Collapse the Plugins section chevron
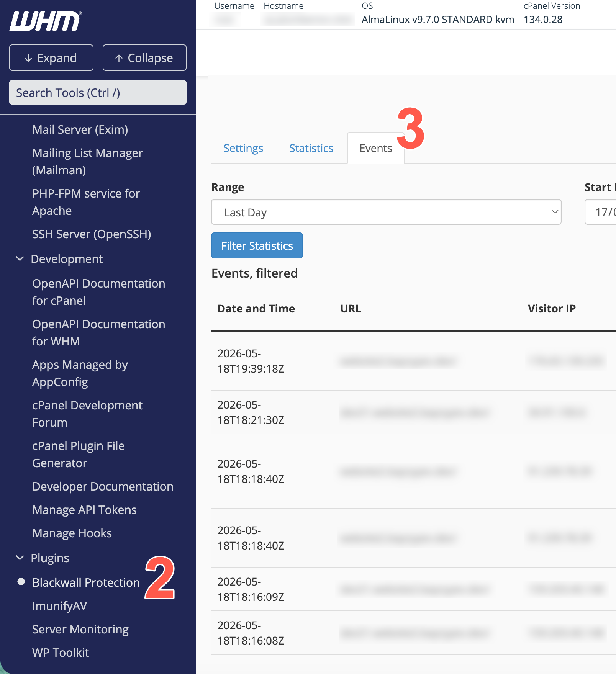This screenshot has width=616, height=674. pyautogui.click(x=20, y=558)
